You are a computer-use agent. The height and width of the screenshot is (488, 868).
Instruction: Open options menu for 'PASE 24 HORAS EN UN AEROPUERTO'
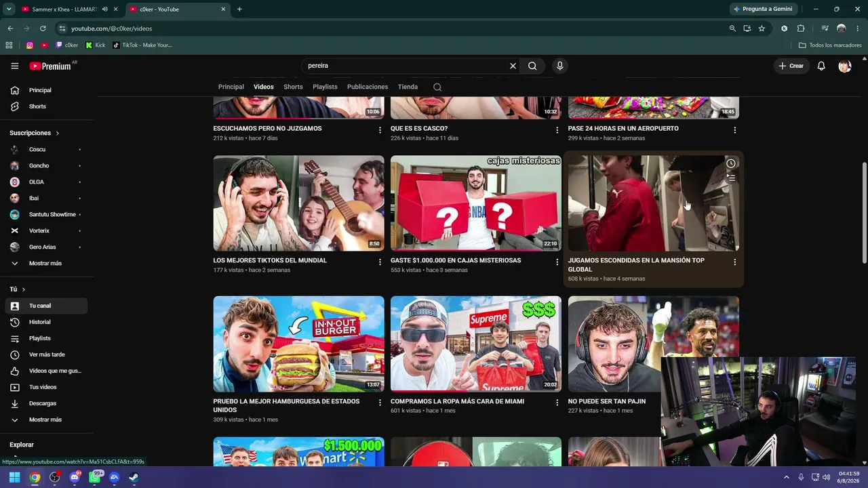coord(735,129)
